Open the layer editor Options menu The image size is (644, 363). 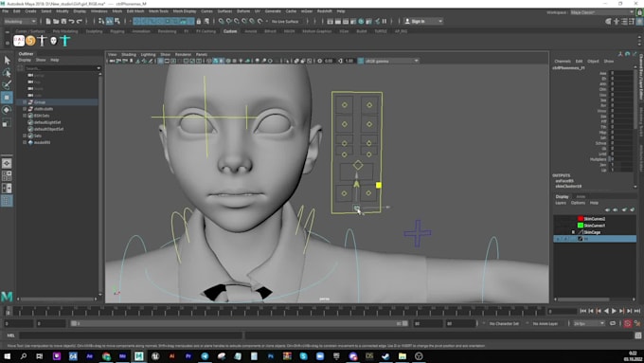point(578,203)
